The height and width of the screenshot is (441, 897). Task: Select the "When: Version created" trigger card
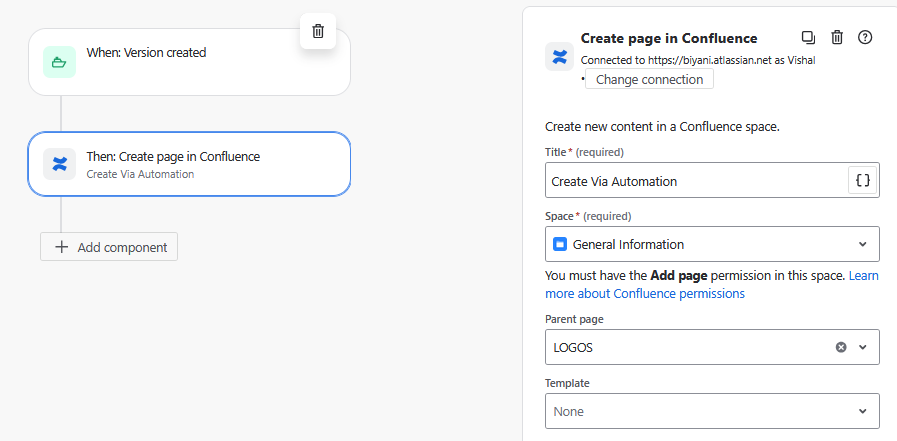tap(190, 62)
